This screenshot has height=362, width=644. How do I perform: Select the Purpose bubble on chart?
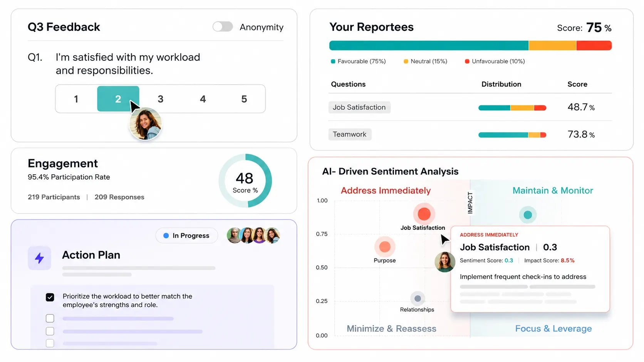[x=385, y=247]
